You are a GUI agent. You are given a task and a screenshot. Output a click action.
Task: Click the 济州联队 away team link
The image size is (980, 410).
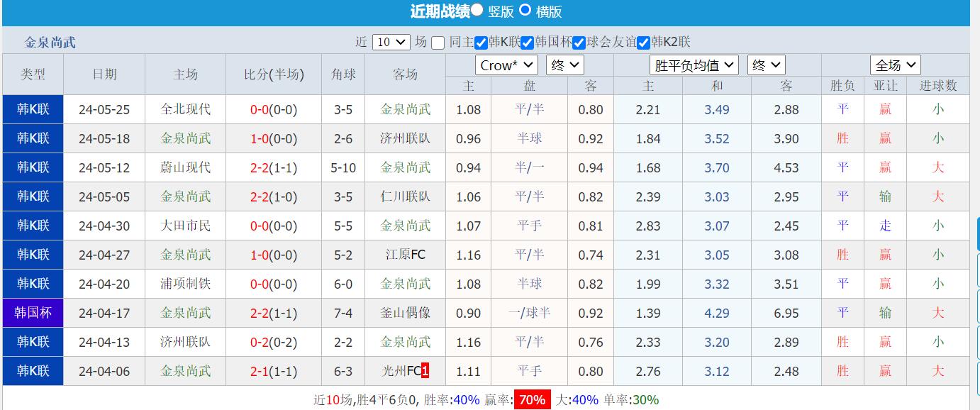tap(404, 138)
